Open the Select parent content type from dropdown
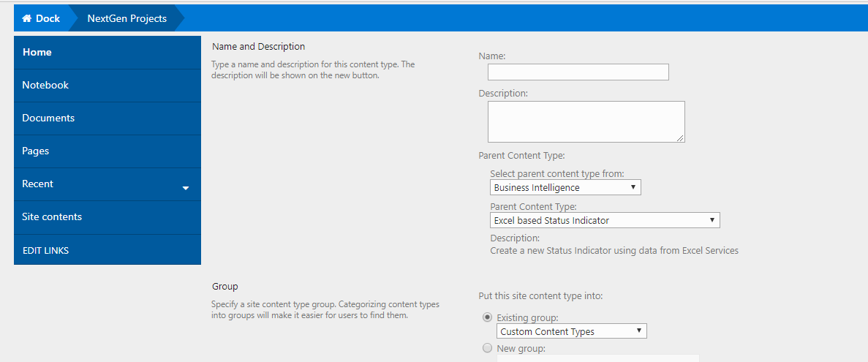 click(565, 188)
